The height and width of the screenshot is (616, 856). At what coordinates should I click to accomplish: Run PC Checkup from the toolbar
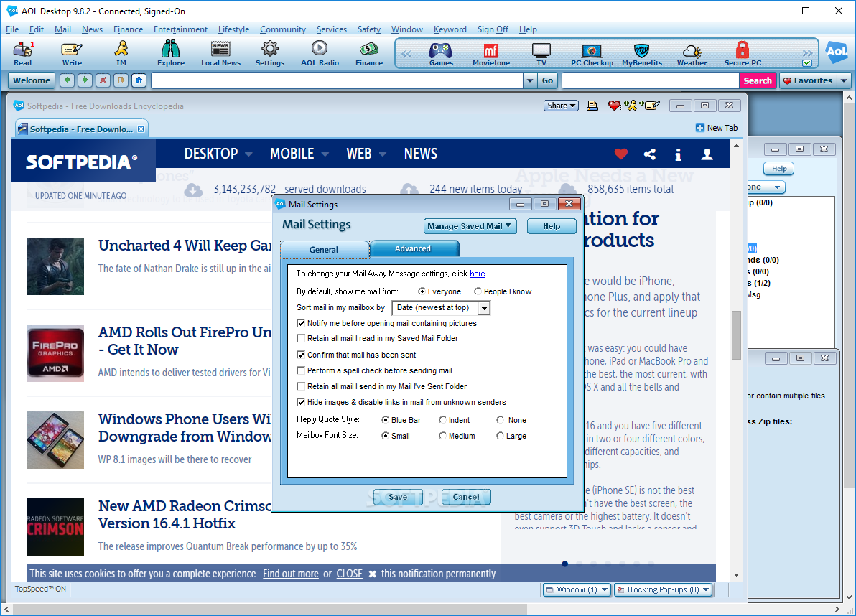tap(592, 55)
